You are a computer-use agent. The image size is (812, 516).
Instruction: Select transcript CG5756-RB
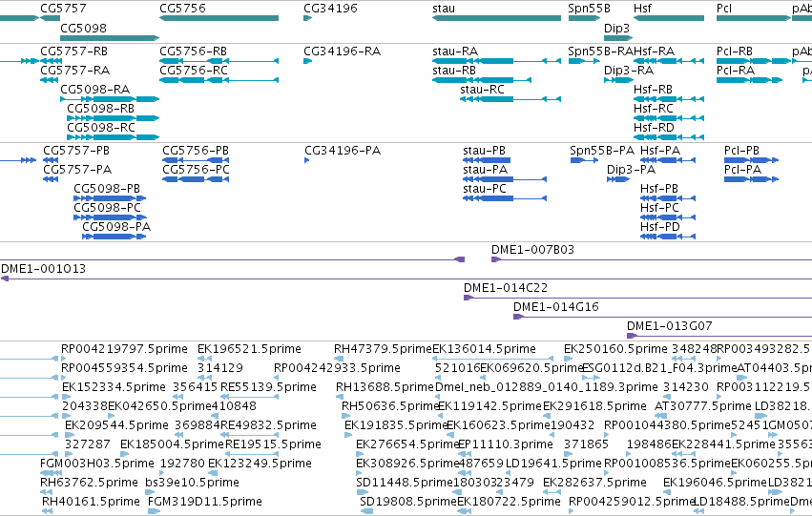(193, 52)
